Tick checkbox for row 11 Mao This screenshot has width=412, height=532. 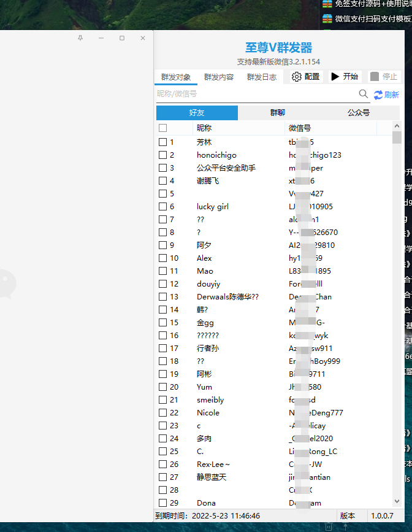pos(162,271)
